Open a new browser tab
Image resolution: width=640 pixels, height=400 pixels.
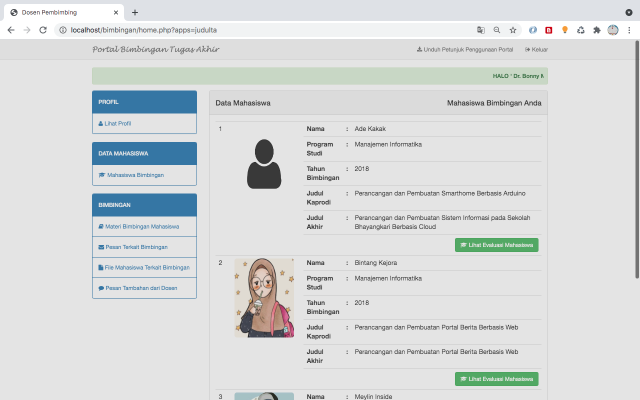click(135, 12)
